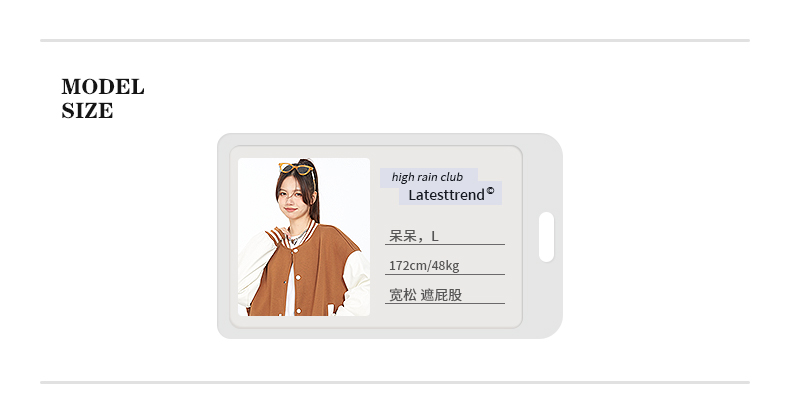Select the 宽松 遮屁股 fit description field
The width and height of the screenshot is (790, 413).
[x=445, y=295]
